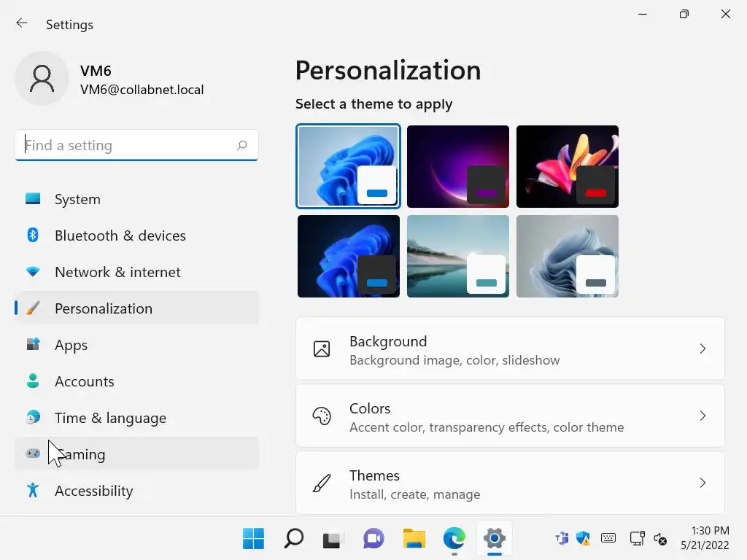Image resolution: width=747 pixels, height=560 pixels.
Task: Click the paintbrush icon beside Personalization
Action: point(33,308)
